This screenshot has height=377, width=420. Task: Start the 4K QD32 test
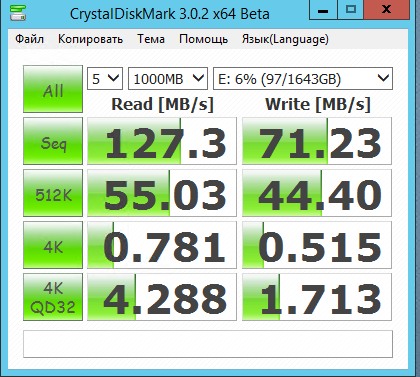[53, 297]
